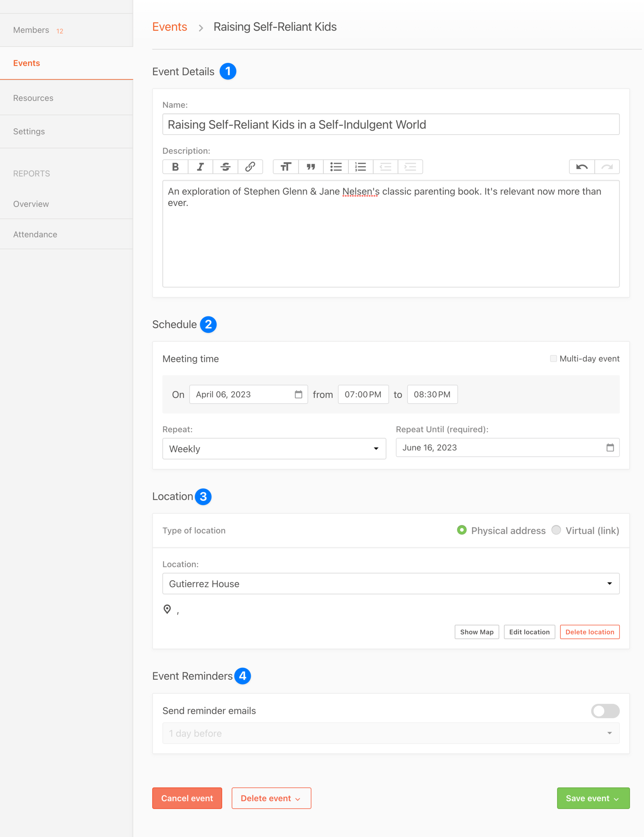This screenshot has height=837, width=644.
Task: Select Virtual (link) as location type
Action: pos(556,530)
